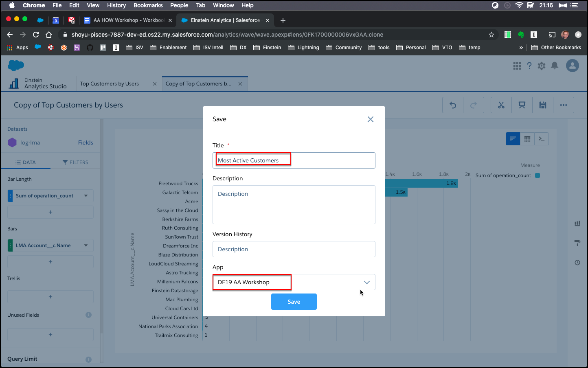588x368 pixels.
Task: Open the notifications bell
Action: pyautogui.click(x=555, y=66)
